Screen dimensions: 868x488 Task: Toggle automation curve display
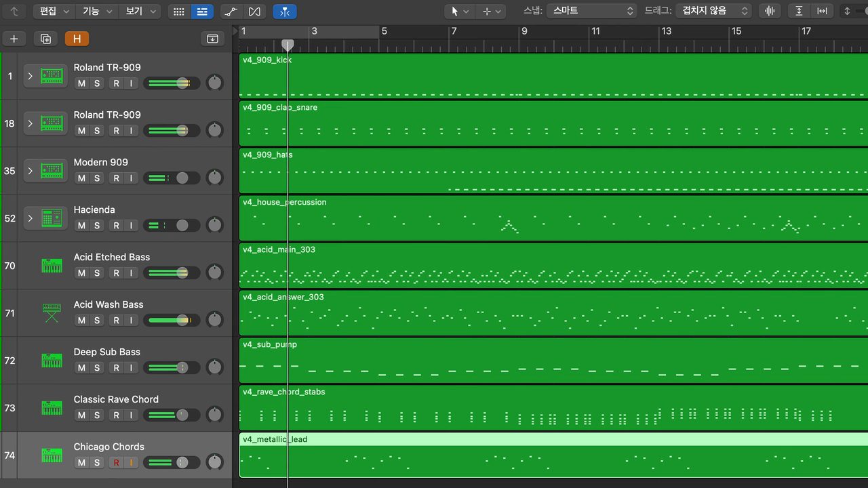click(231, 12)
